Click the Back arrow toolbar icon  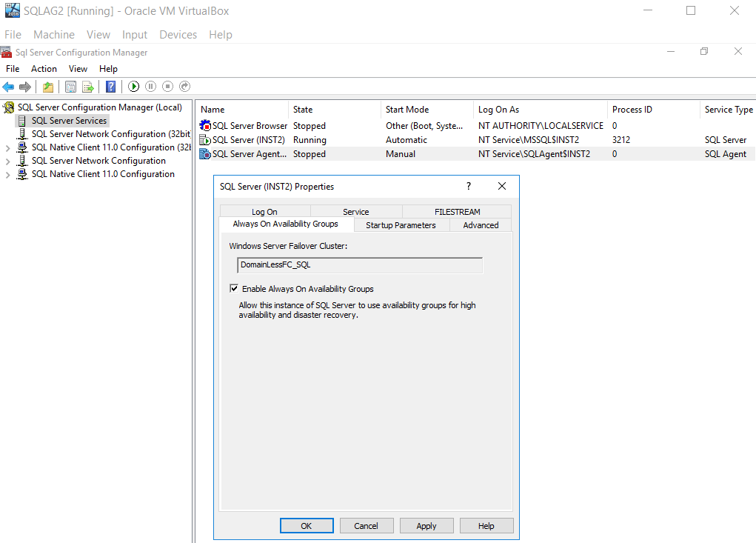(9, 87)
